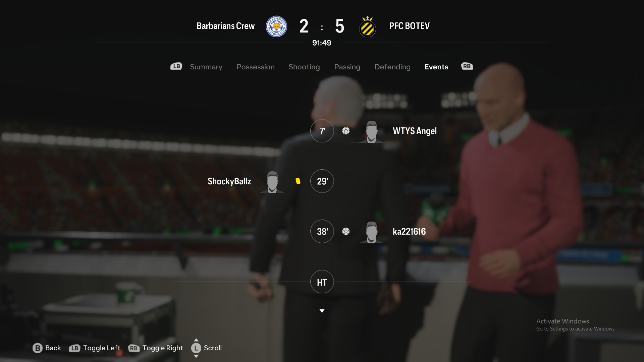This screenshot has width=644, height=362.
Task: Click the yellow card icon at 29'
Action: coord(298,181)
